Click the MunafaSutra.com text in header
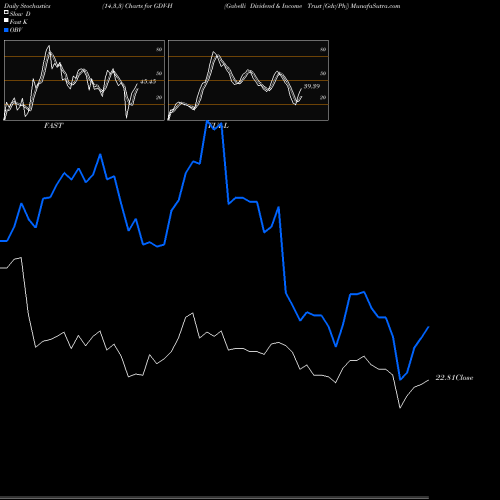 point(375,6)
